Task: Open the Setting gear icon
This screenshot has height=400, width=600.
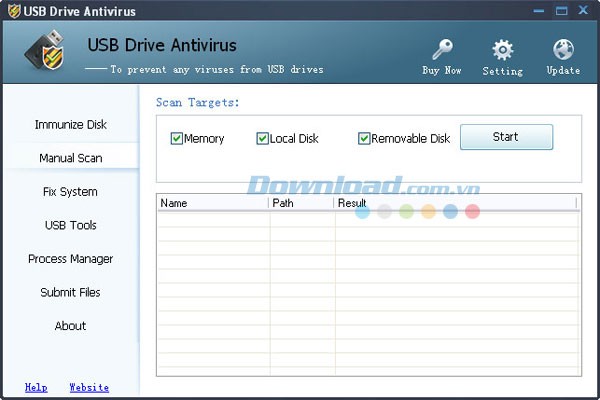Action: pos(502,50)
